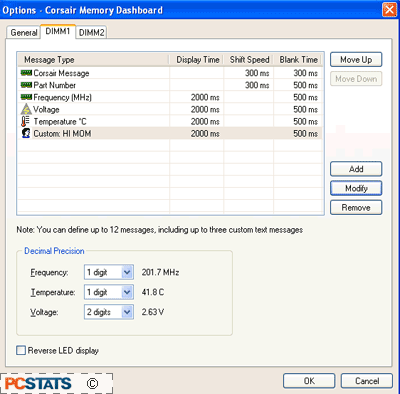Click Frequency row 2000 ms display time
This screenshot has height=394, width=400.
(205, 97)
